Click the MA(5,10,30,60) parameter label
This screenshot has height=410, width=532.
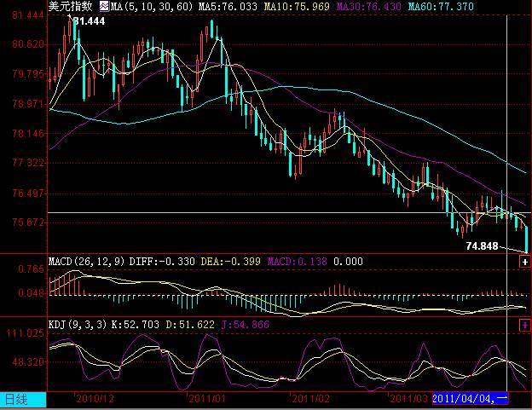152,7
